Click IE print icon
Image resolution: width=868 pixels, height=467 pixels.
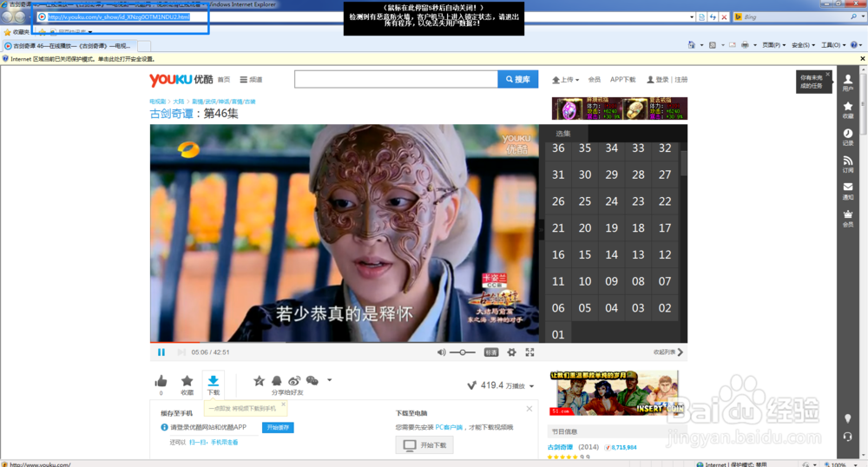point(745,45)
